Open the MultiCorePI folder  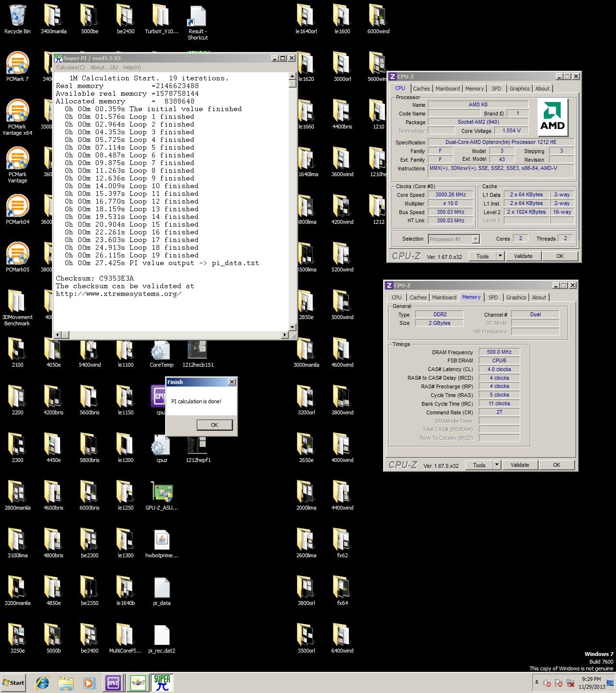point(126,639)
